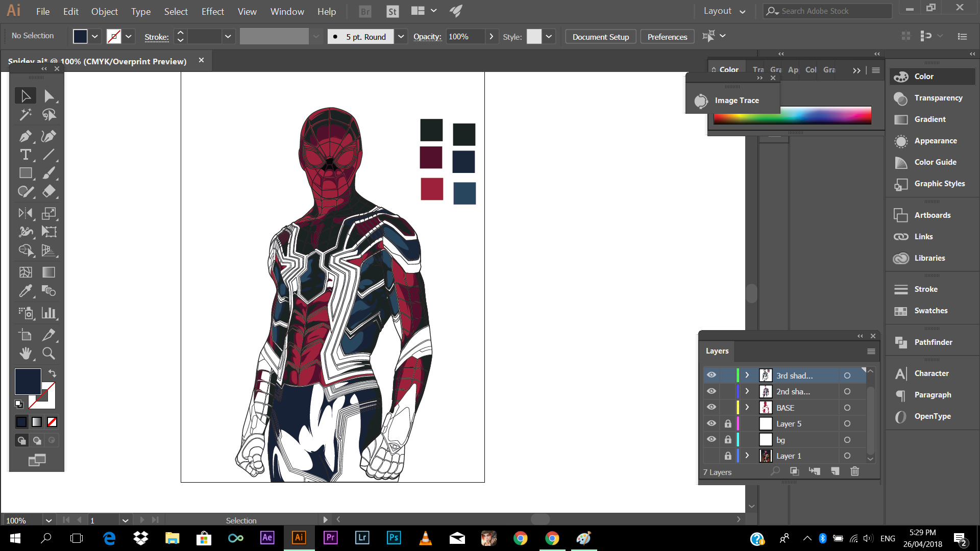
Task: Select the Paintbrush tool
Action: click(x=49, y=173)
